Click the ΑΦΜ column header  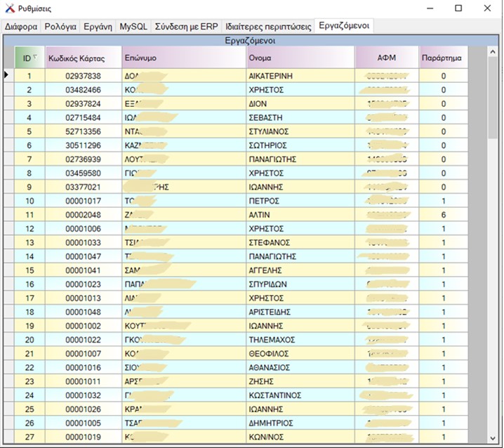387,58
